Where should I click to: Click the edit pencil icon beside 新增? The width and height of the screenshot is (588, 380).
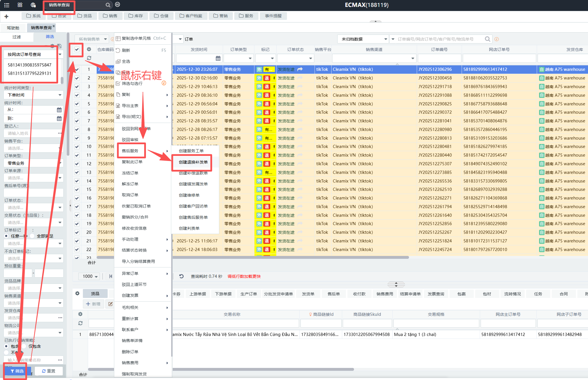pyautogui.click(x=110, y=304)
